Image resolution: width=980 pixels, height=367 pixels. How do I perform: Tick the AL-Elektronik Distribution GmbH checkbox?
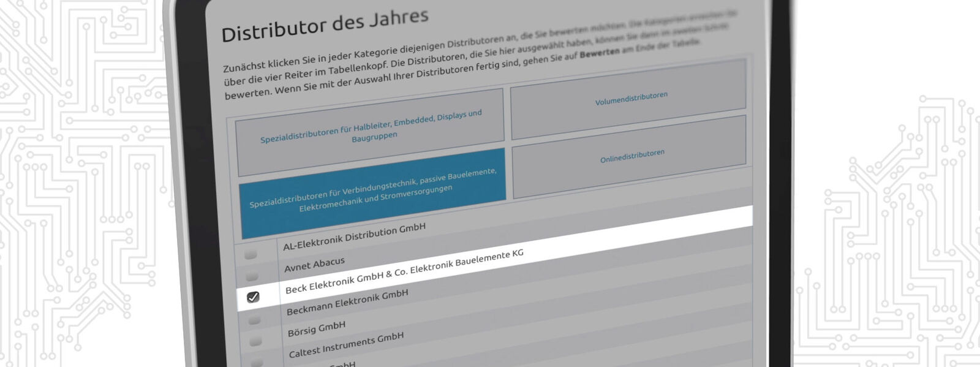[x=251, y=254]
